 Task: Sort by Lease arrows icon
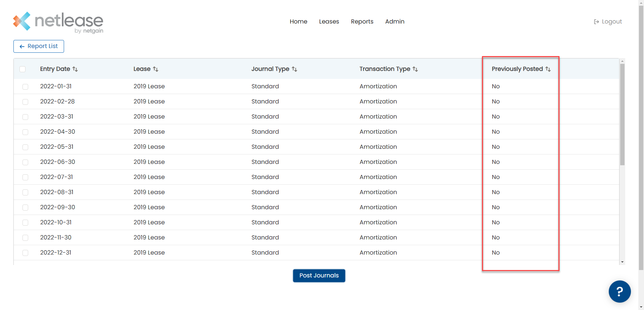click(156, 69)
